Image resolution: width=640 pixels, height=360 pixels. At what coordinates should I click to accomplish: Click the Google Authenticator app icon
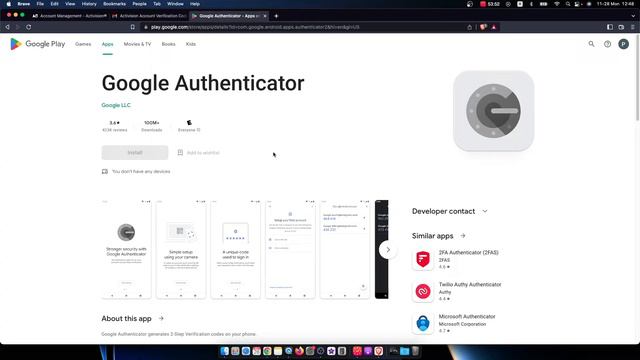point(493,111)
